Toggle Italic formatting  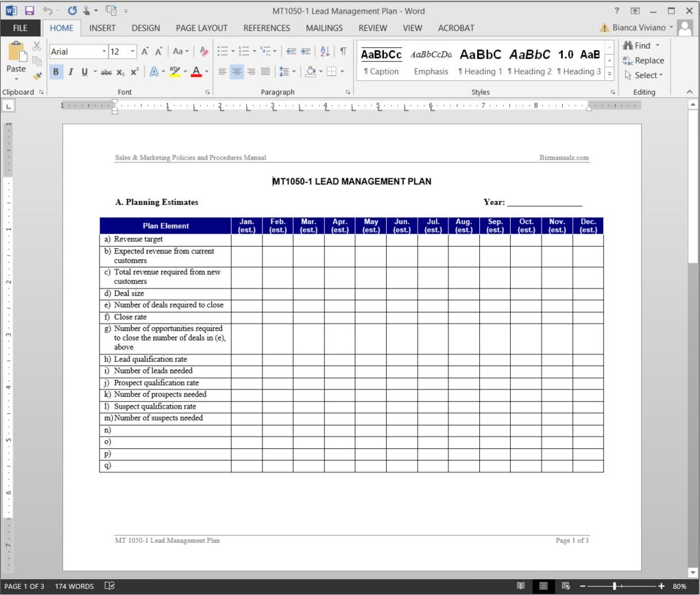click(x=71, y=71)
